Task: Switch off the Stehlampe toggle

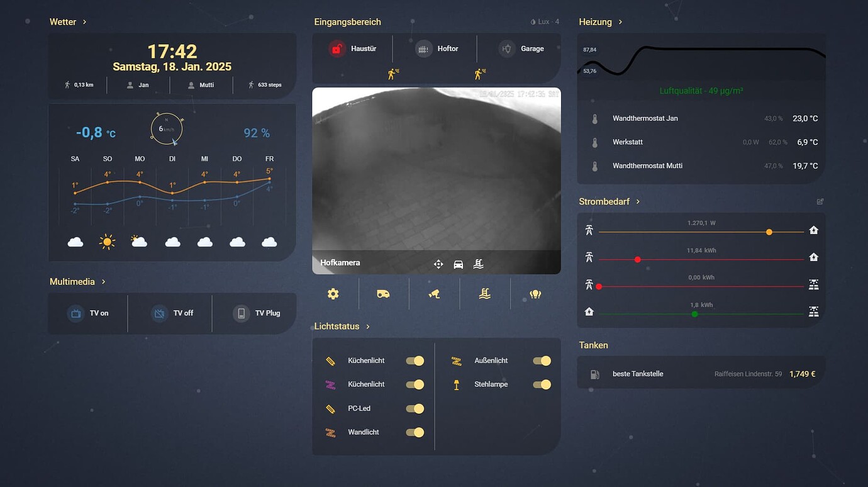Action: 542,384
